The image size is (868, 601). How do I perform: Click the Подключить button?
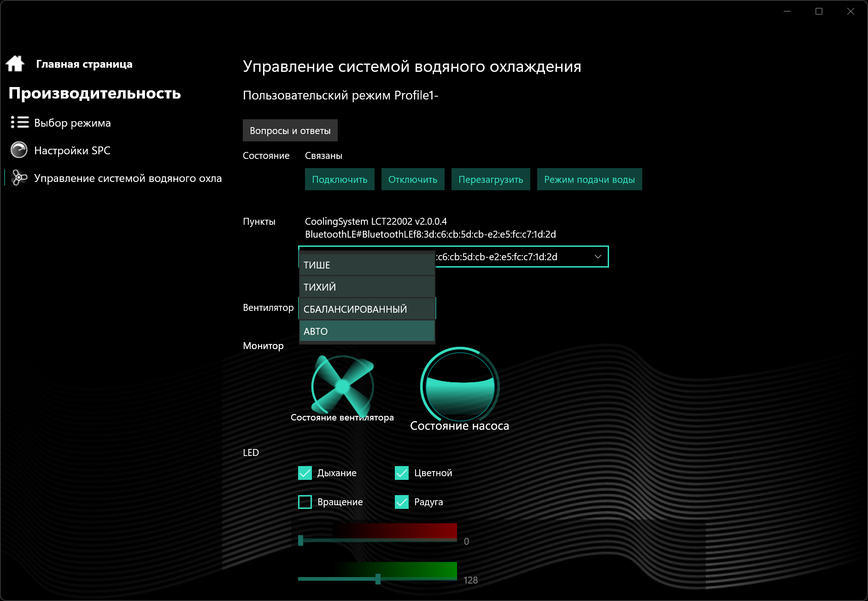click(340, 179)
